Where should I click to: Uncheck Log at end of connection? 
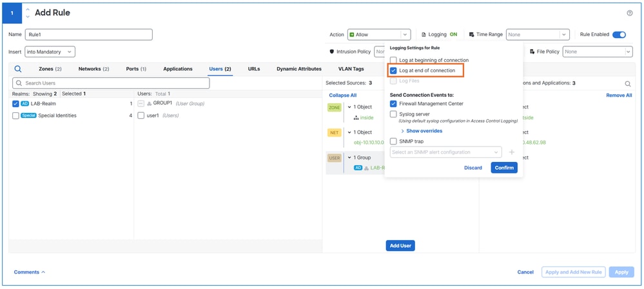[393, 71]
